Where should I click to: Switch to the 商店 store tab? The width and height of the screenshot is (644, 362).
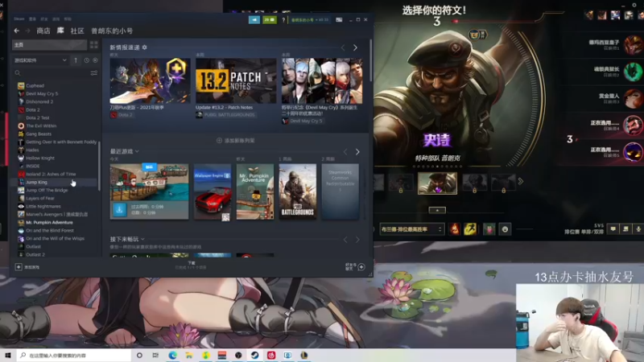(43, 31)
